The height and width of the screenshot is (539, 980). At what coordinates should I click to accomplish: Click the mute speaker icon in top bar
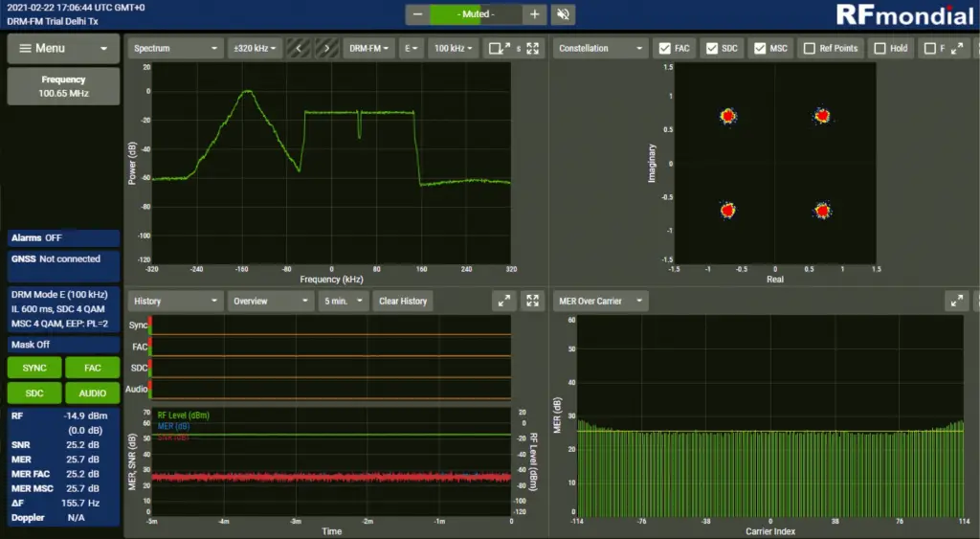click(x=564, y=14)
